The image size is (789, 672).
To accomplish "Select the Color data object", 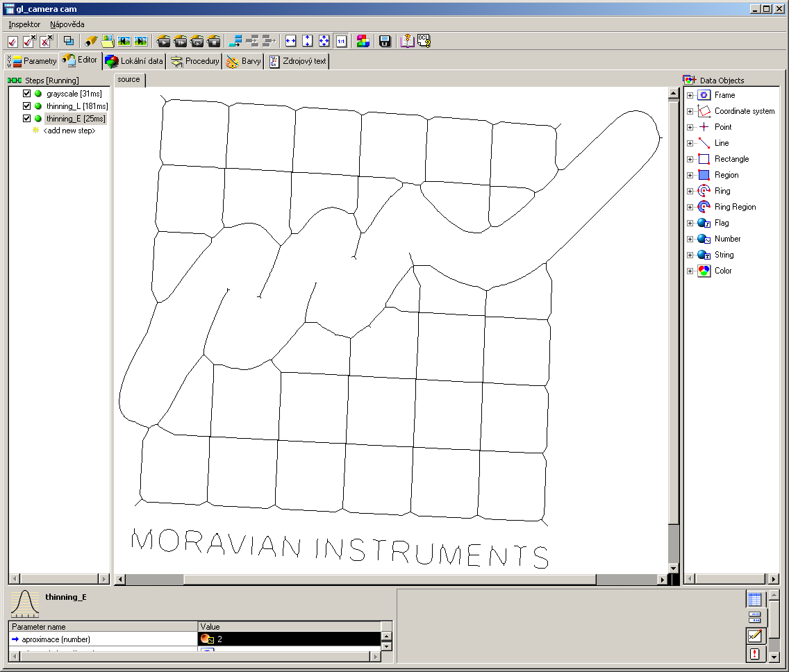I will click(x=722, y=271).
